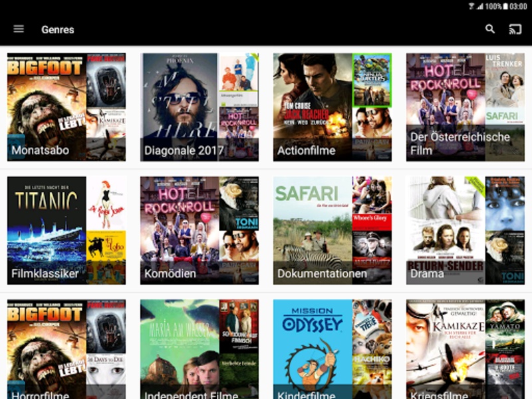Open the Monatsabo genre card

[66, 107]
